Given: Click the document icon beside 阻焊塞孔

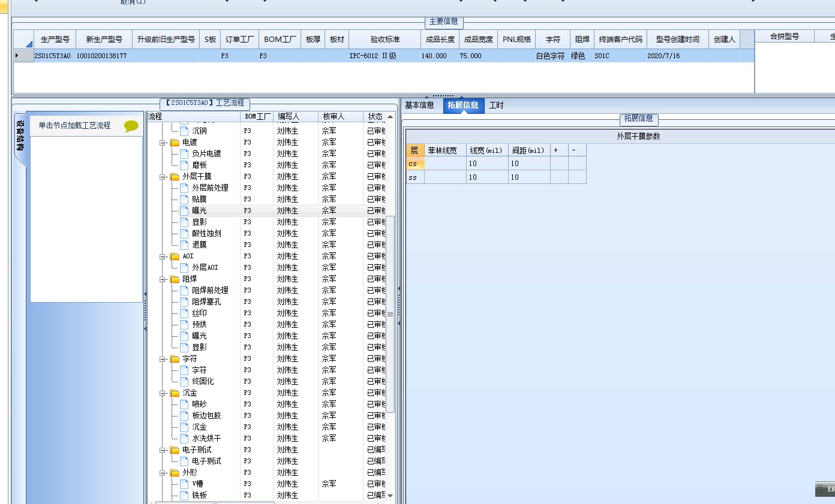Looking at the screenshot, I should tap(184, 302).
